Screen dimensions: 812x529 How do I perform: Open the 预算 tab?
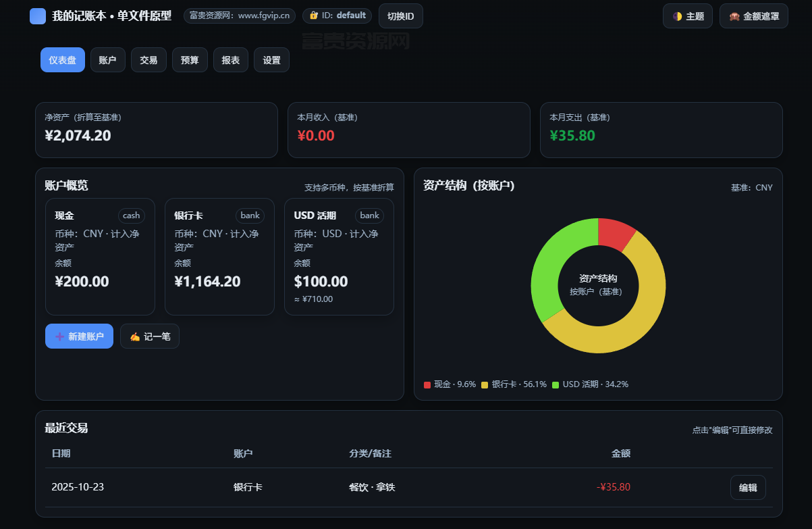(190, 60)
